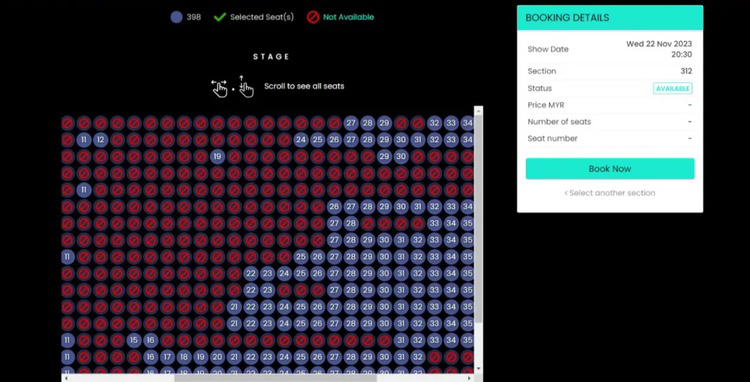
Task: Click the '398' available seats count
Action: click(194, 17)
